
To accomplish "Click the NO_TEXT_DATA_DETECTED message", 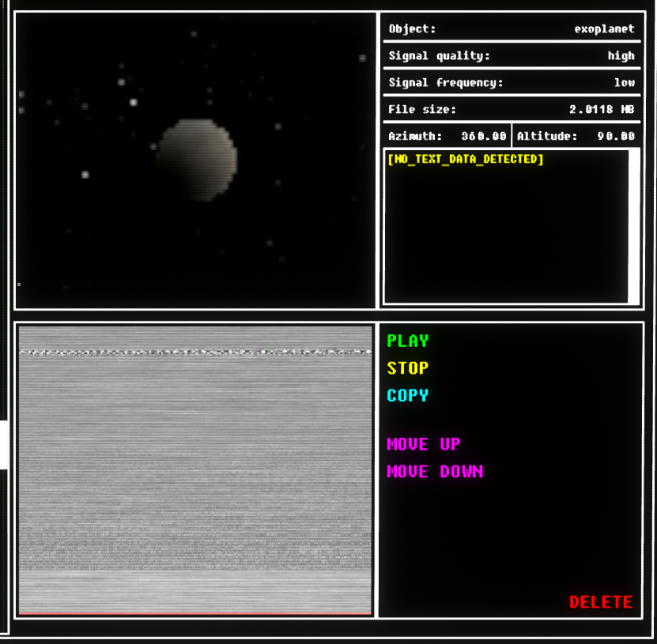I will (466, 160).
